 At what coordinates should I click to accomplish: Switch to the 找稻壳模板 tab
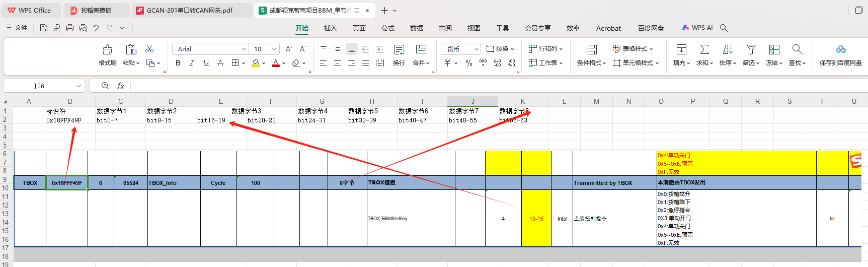pos(96,10)
